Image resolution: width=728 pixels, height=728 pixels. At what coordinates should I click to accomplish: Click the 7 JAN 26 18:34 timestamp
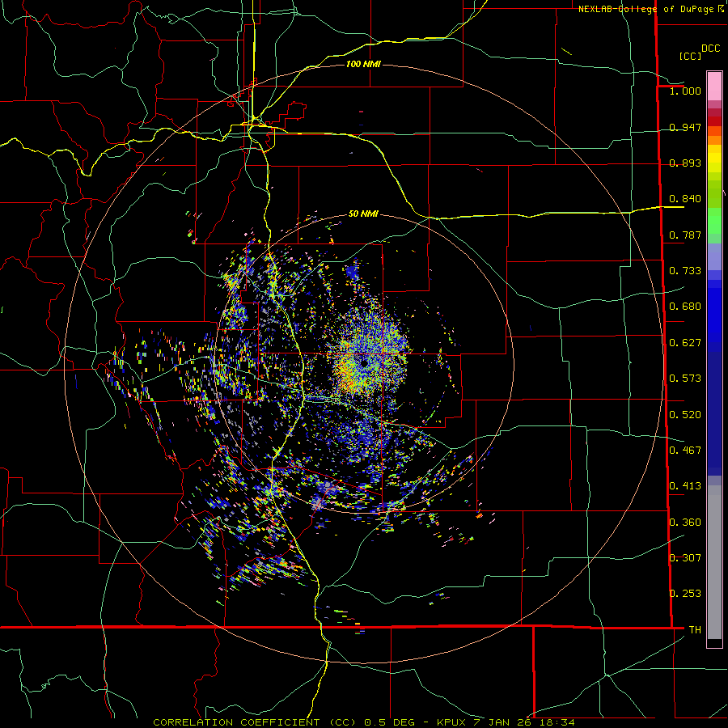point(524,722)
